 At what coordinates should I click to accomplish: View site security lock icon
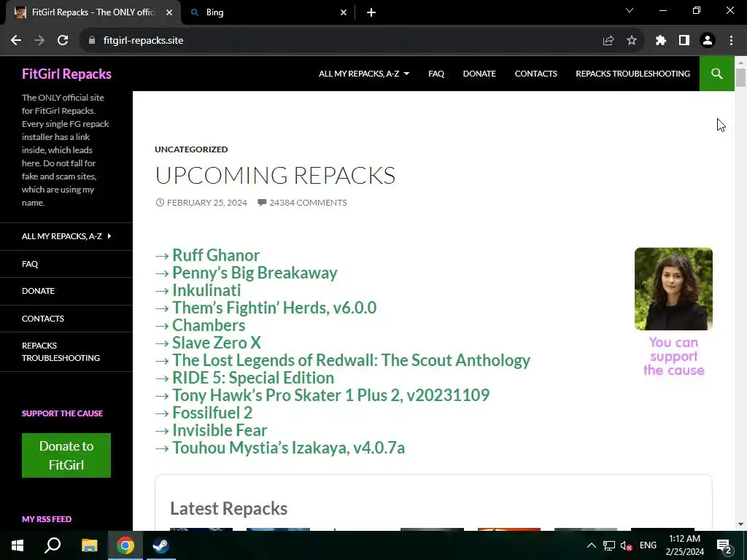[92, 41]
